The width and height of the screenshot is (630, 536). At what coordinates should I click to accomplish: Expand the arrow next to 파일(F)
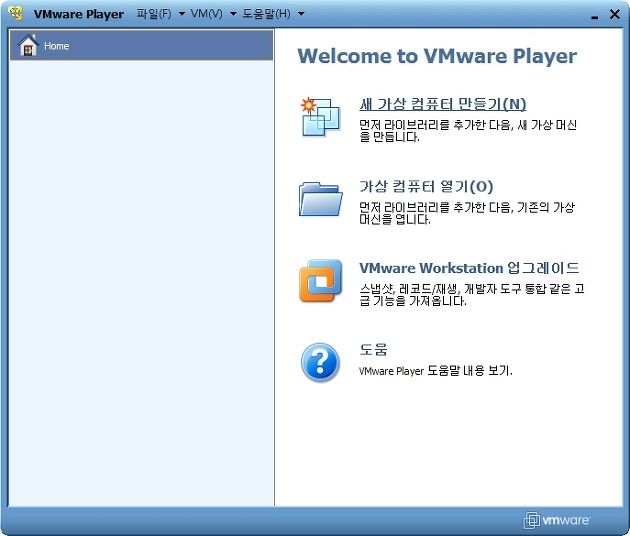182,14
